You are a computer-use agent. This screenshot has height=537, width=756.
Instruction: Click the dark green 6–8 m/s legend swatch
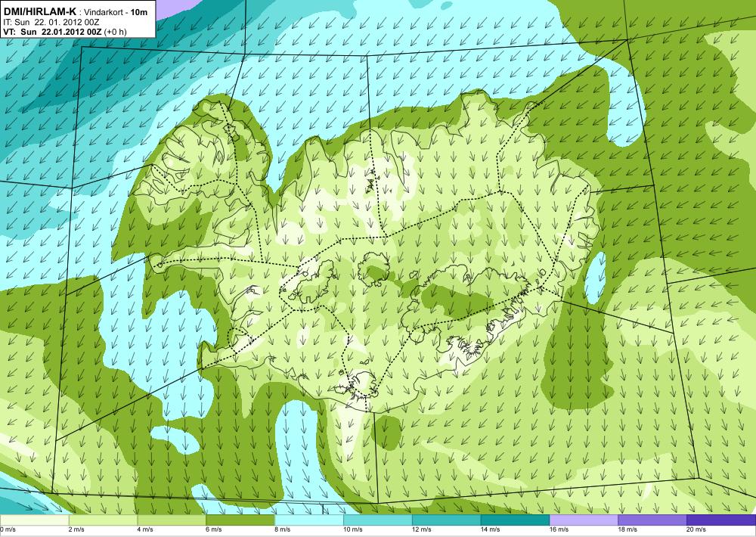(240, 520)
